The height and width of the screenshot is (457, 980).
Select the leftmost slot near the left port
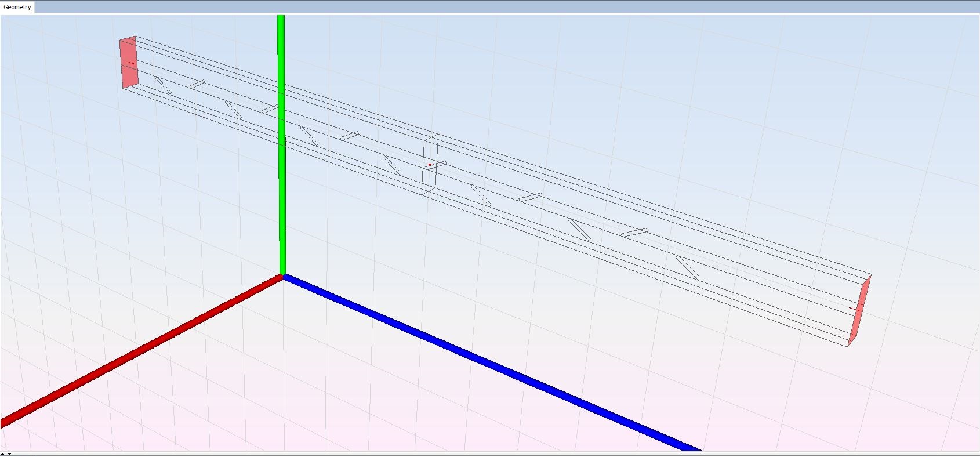(x=163, y=85)
